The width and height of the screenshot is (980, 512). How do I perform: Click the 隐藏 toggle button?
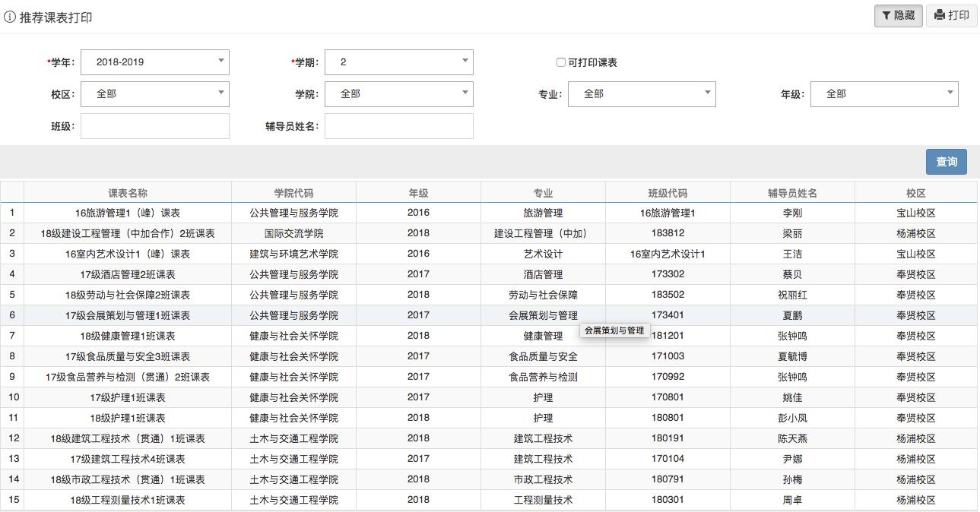pos(898,15)
